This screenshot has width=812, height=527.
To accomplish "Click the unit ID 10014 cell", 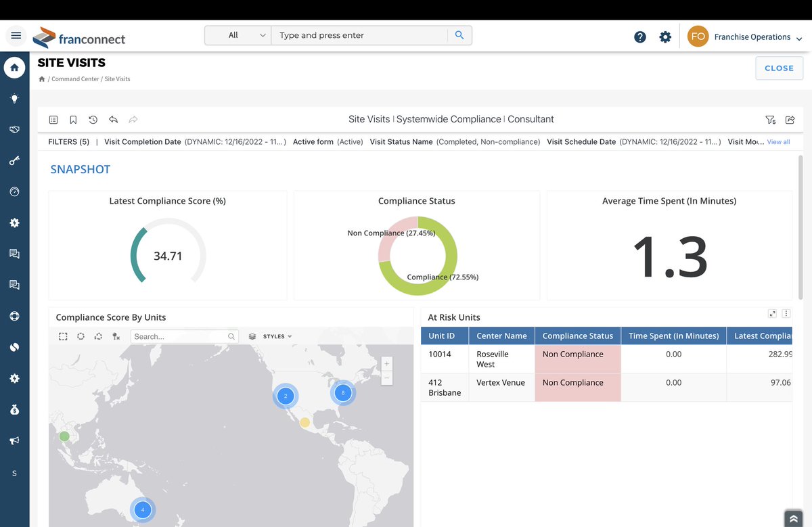I will (445, 359).
